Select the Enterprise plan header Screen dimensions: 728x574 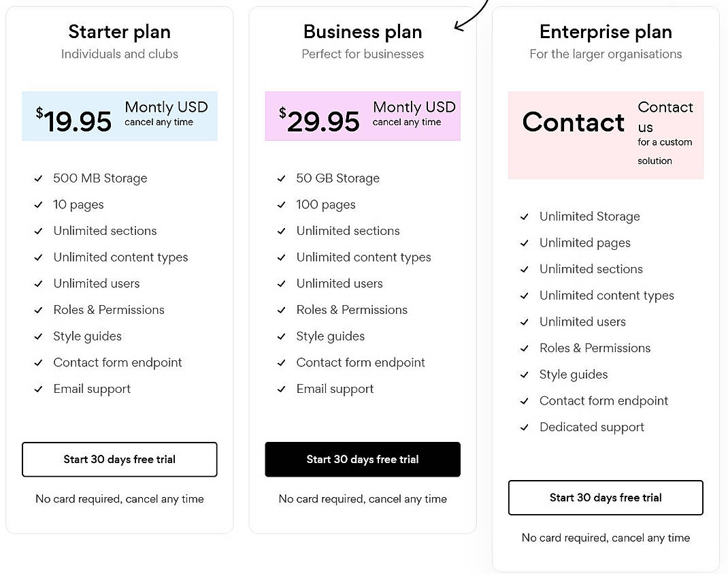click(606, 31)
